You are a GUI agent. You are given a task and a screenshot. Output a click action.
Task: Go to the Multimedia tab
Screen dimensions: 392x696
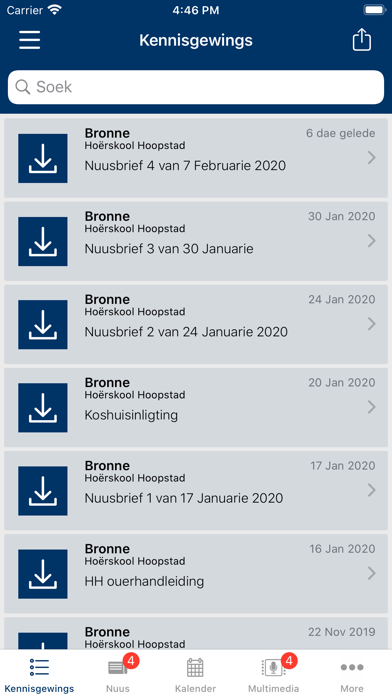[273, 673]
